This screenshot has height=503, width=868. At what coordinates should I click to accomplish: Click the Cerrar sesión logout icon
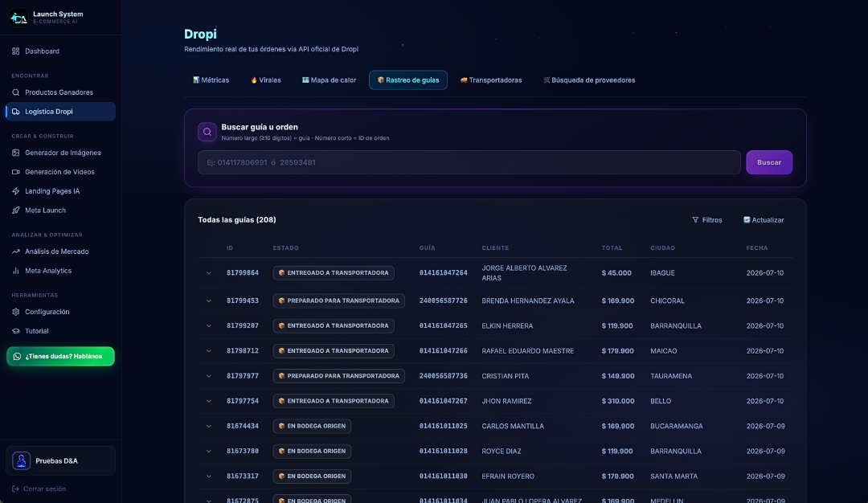tap(15, 489)
